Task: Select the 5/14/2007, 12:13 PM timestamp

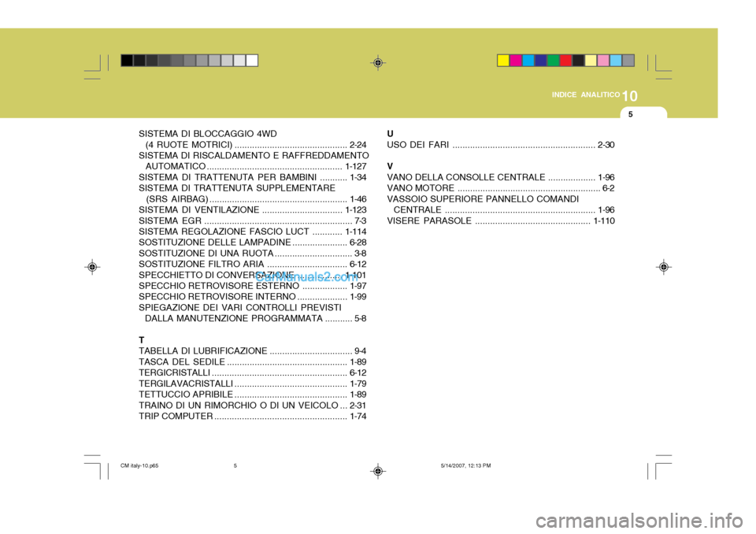Action: [x=465, y=465]
